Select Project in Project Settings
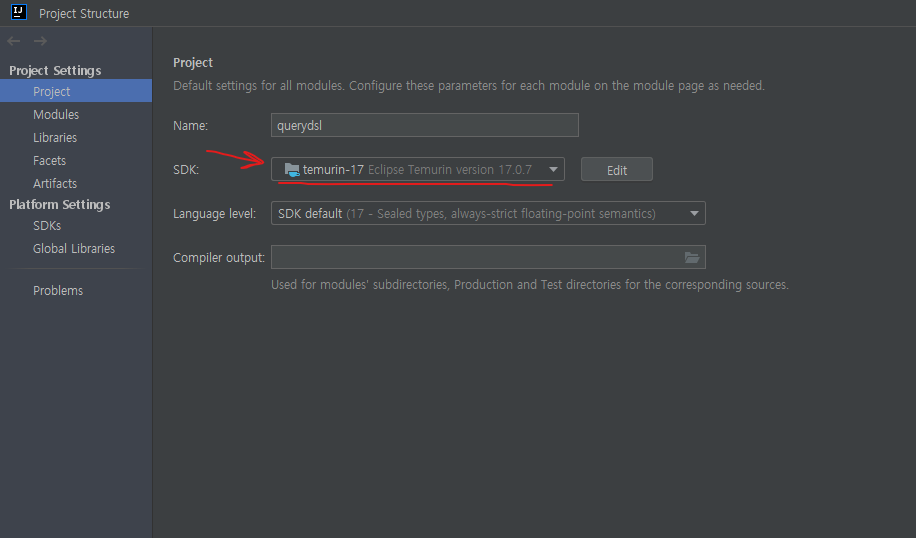Viewport: 916px width, 538px height. pyautogui.click(x=76, y=91)
